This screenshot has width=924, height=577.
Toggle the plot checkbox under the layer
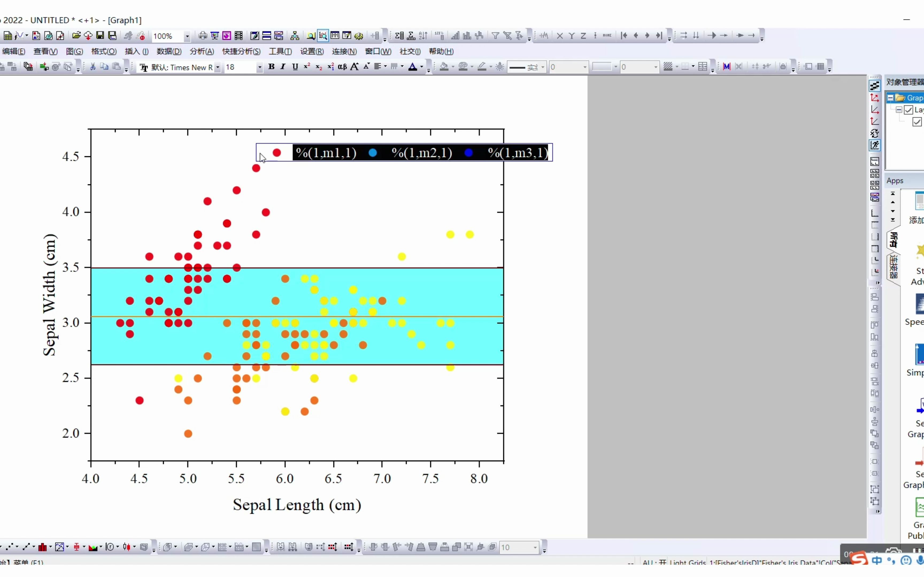pyautogui.click(x=917, y=122)
